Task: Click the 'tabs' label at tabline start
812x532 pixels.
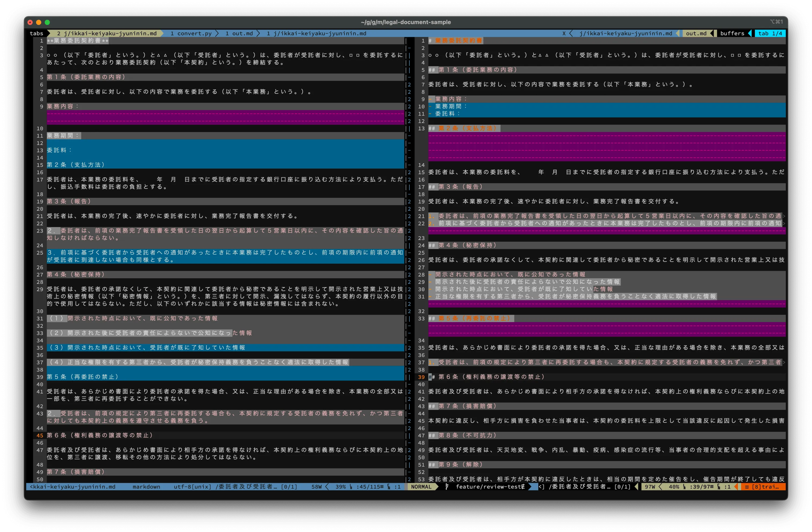Action: point(37,33)
